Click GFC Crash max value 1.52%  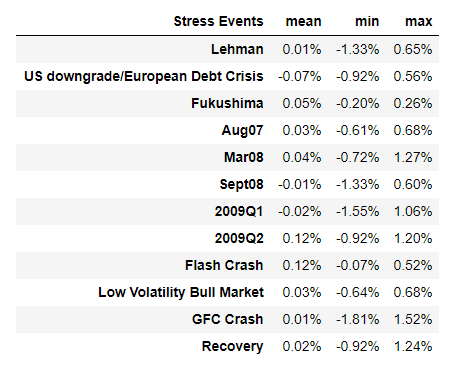point(413,319)
